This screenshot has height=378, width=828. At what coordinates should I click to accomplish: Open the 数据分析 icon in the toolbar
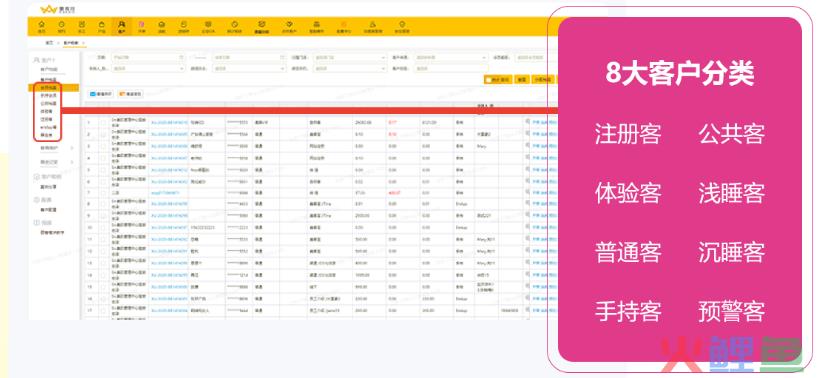(x=261, y=24)
